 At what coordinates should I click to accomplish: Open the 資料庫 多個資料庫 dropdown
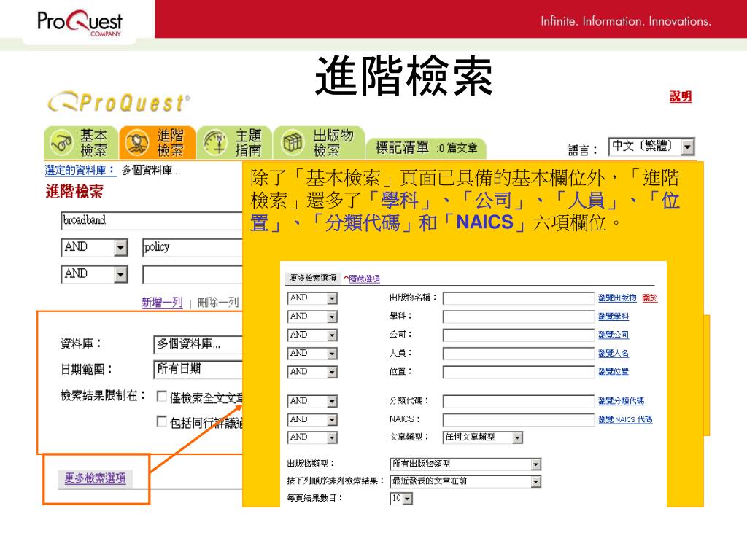click(198, 344)
